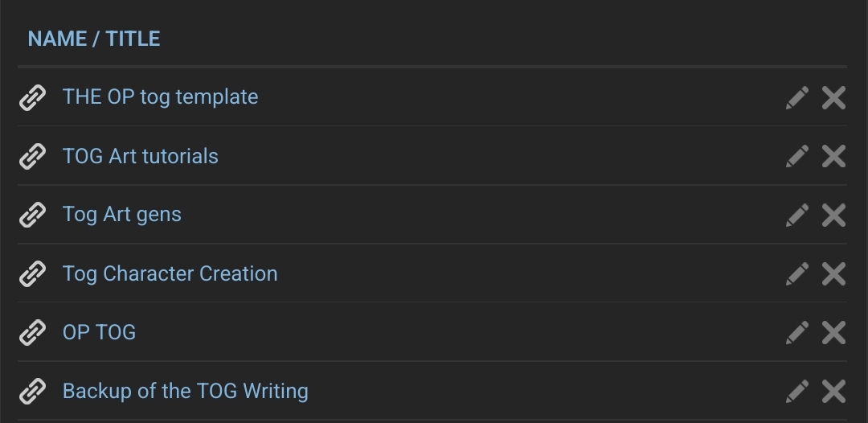Open THE OP tog template link
The image size is (868, 423).
pos(160,97)
